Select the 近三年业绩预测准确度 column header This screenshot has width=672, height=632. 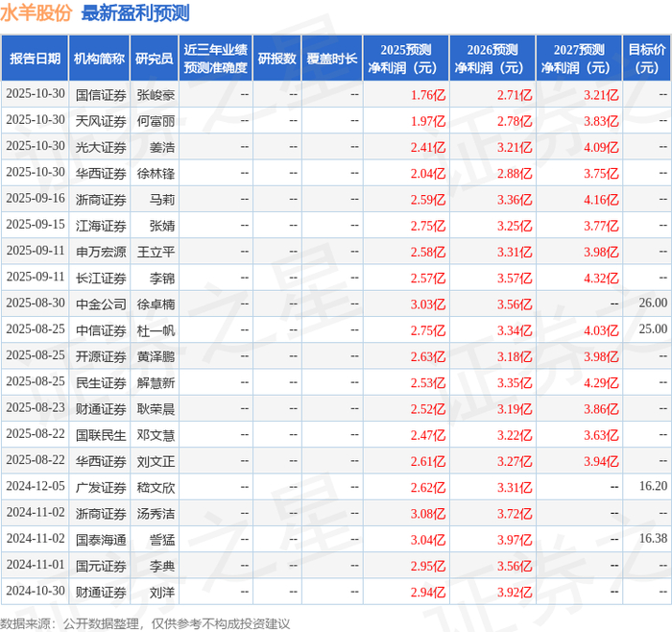tap(216, 59)
